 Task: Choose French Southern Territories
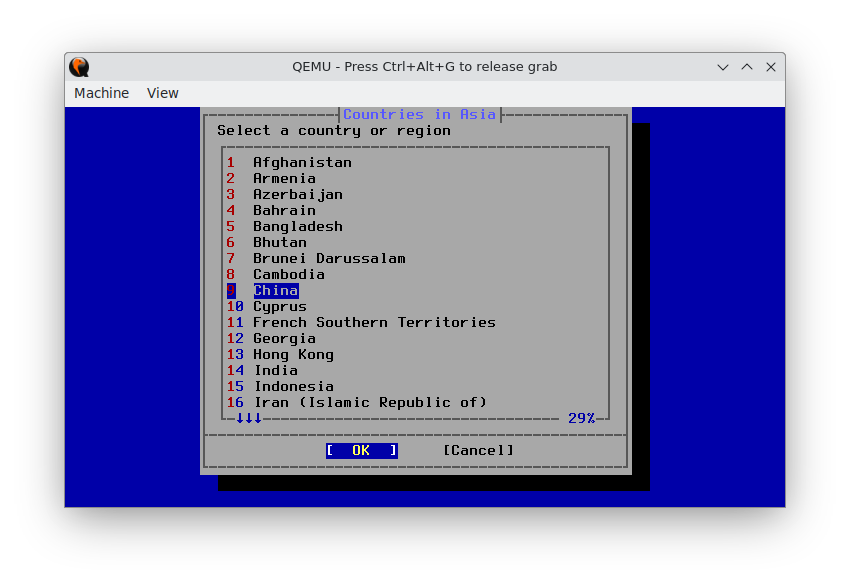[374, 322]
